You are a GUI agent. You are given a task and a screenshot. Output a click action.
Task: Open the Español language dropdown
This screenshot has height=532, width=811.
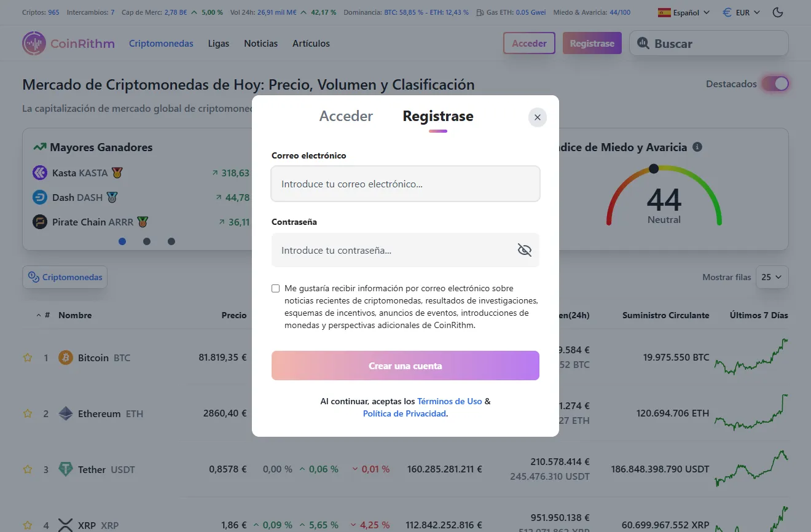click(683, 12)
